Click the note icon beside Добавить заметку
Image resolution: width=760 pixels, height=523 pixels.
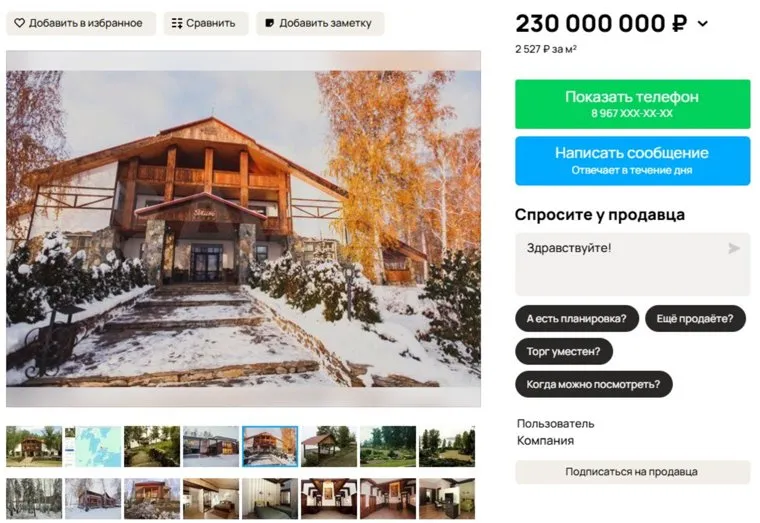click(x=269, y=23)
